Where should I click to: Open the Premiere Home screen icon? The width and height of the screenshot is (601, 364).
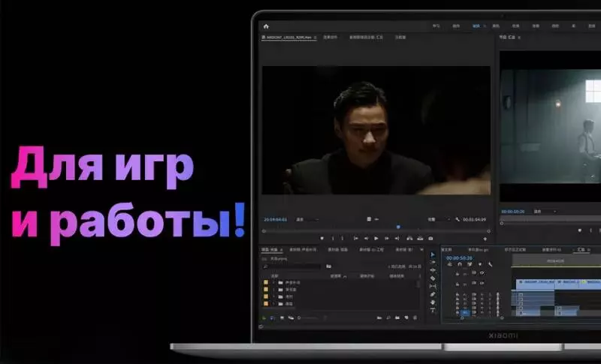coord(266,26)
